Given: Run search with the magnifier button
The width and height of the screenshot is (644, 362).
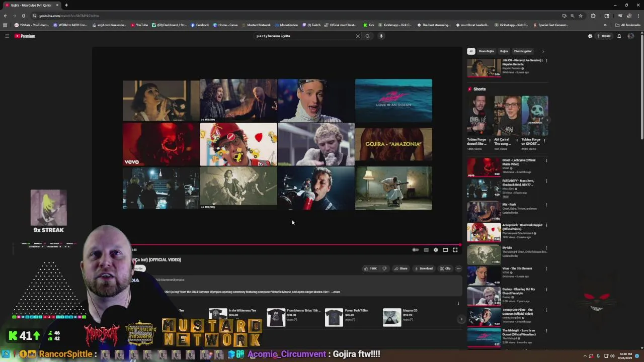Looking at the screenshot, I should click(367, 36).
